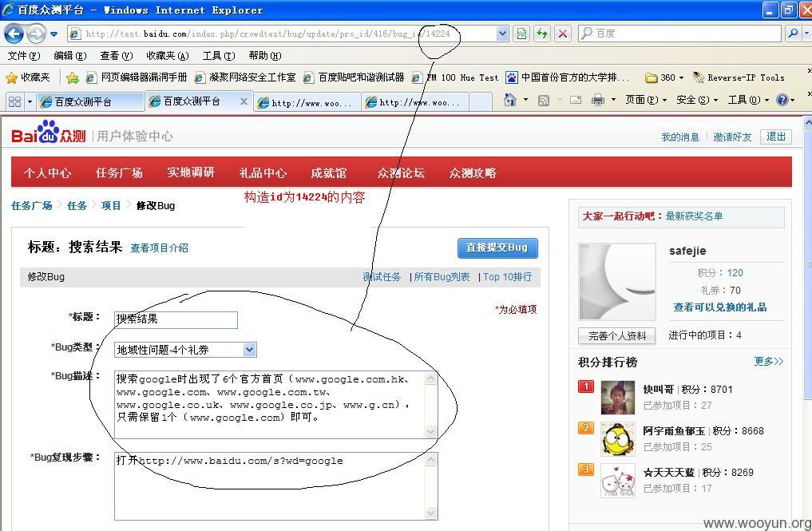Open 中国首份官方的大学排 bookmark
Image resolution: width=812 pixels, height=531 pixels.
[568, 77]
